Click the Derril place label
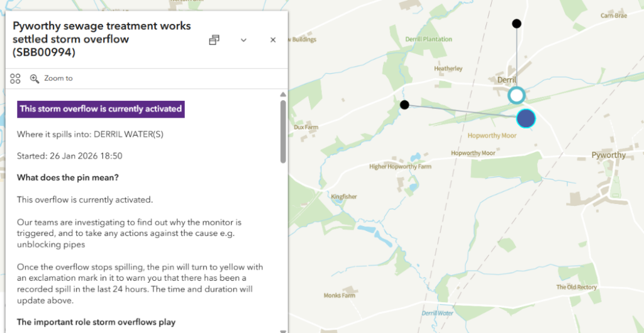Image resolution: width=644 pixels, height=333 pixels. [506, 80]
